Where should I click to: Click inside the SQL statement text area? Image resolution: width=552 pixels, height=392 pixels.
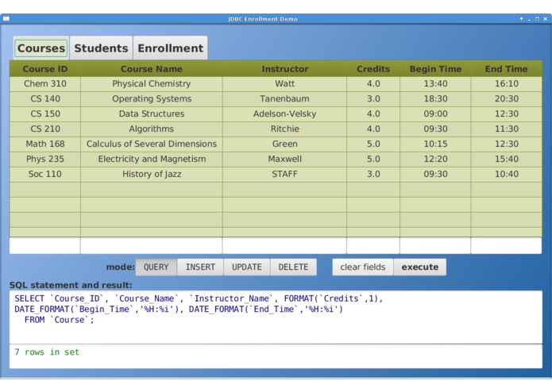point(276,317)
